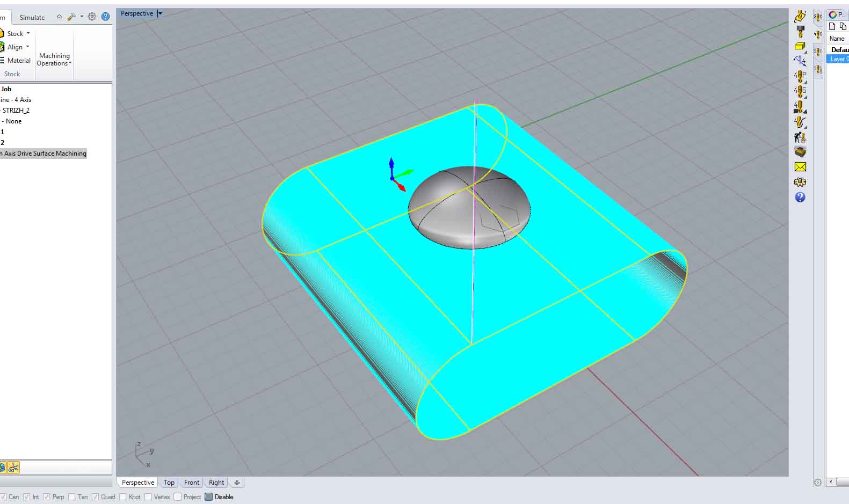This screenshot has height=504, width=849.
Task: Select the yellow stock box icon
Action: [x=800, y=47]
